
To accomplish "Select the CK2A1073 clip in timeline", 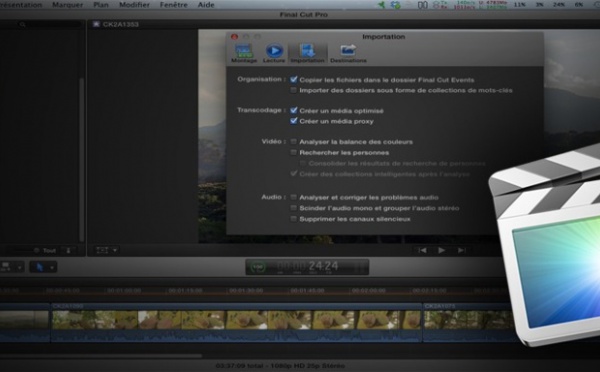I will [x=467, y=322].
